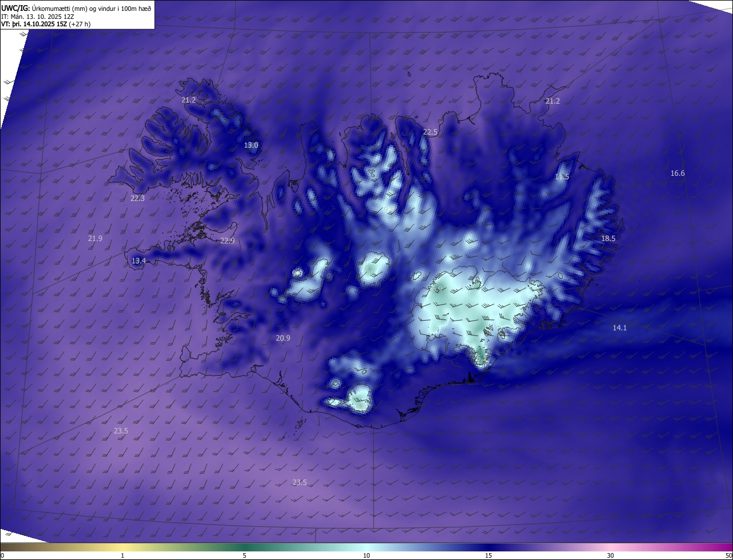This screenshot has width=733, height=560.
Task: Select the 13.4 value on the map
Action: [139, 261]
